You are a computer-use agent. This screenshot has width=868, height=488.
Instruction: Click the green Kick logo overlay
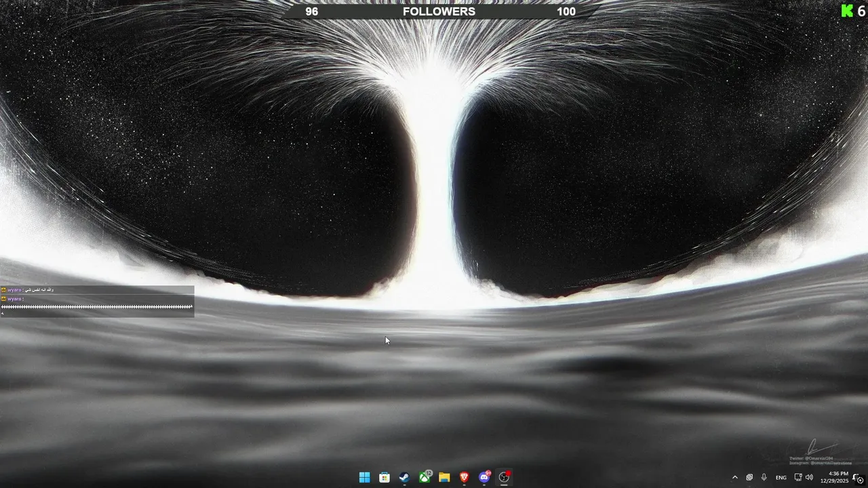point(847,10)
